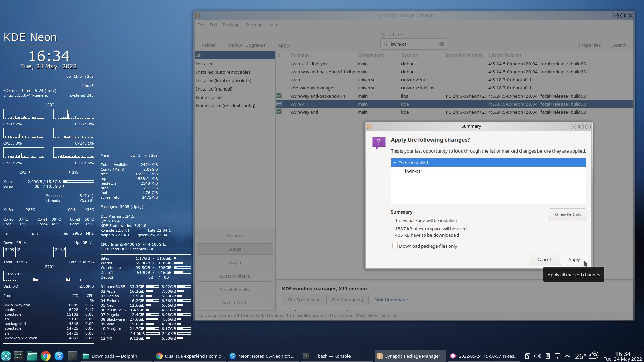
Task: Mark the kde-window-manager status checkbox
Action: [x=279, y=88]
